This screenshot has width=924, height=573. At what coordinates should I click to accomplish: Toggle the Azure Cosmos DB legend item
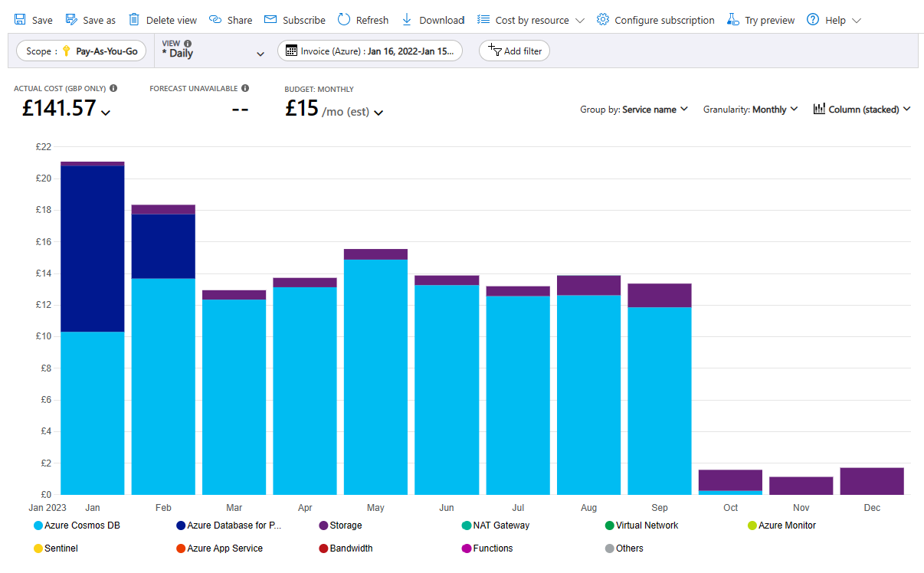point(77,526)
